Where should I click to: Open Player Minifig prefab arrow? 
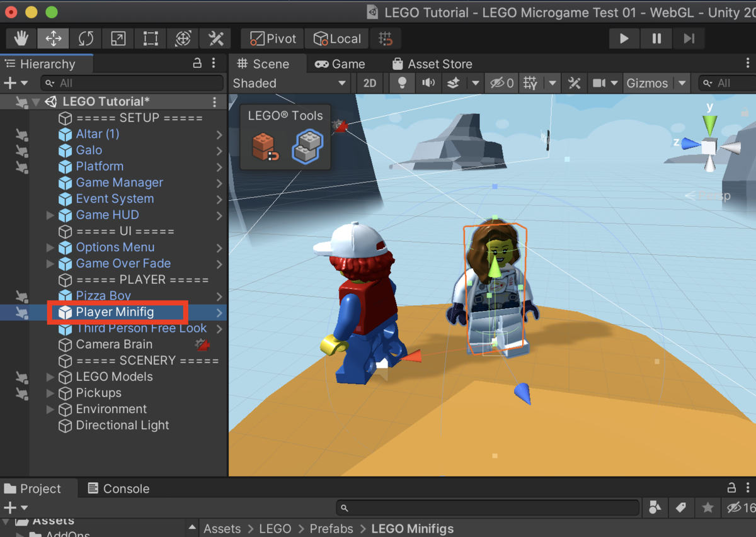pos(219,312)
